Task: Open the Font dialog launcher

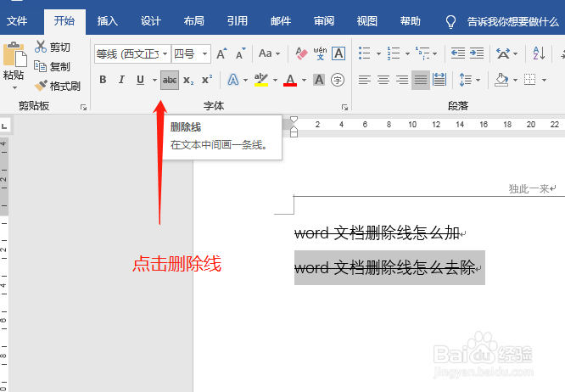Action: click(344, 107)
